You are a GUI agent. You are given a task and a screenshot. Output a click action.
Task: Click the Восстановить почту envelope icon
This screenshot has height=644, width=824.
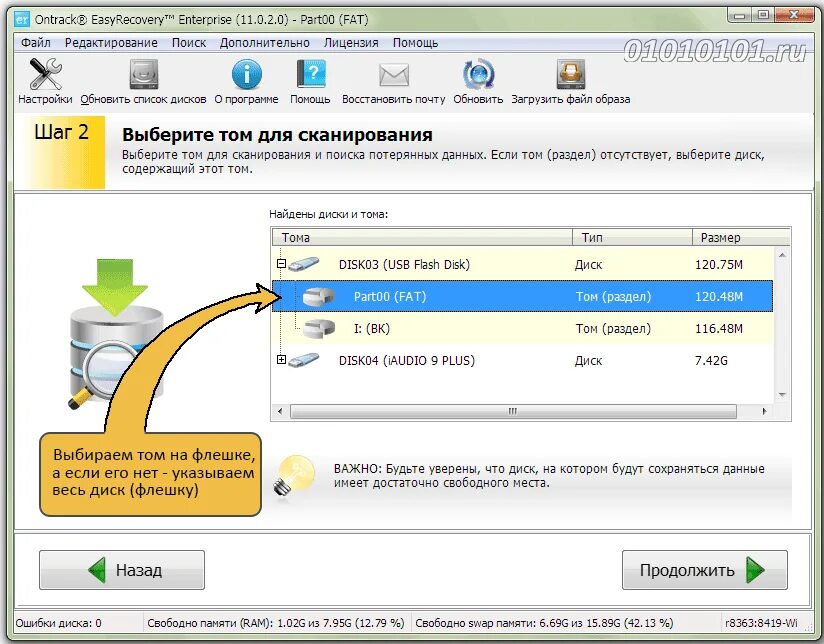(394, 75)
